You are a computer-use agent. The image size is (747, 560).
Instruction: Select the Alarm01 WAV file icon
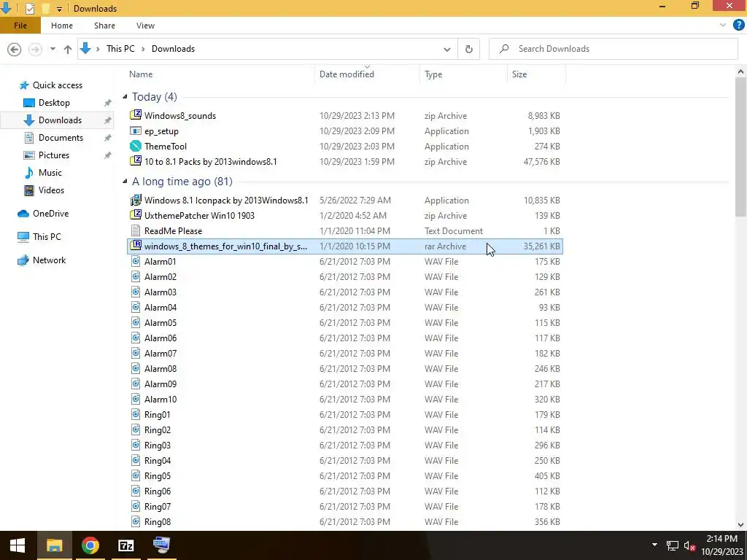(x=136, y=262)
